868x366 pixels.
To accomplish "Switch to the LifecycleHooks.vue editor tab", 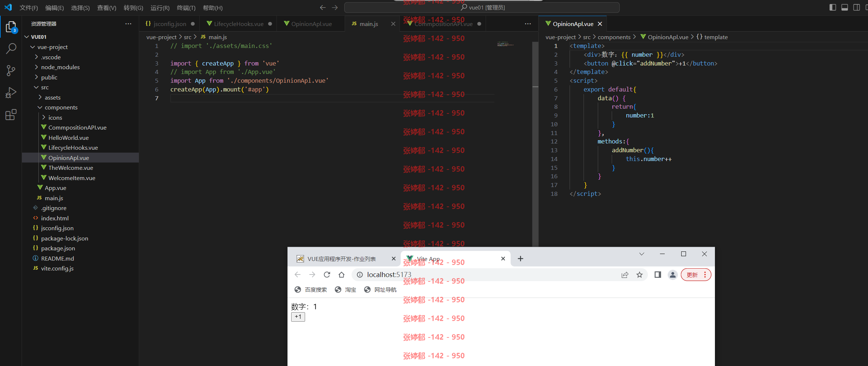I will pyautogui.click(x=238, y=24).
